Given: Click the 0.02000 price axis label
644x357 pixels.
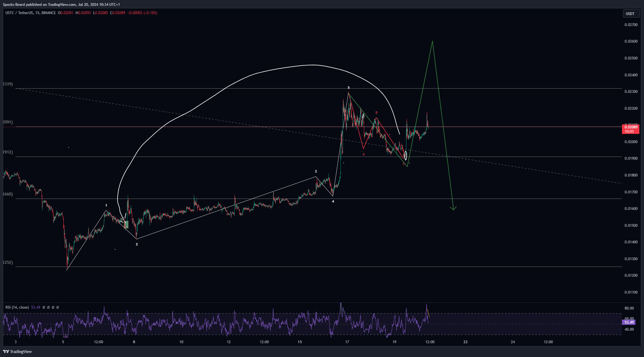Looking at the screenshot, I should coord(631,142).
